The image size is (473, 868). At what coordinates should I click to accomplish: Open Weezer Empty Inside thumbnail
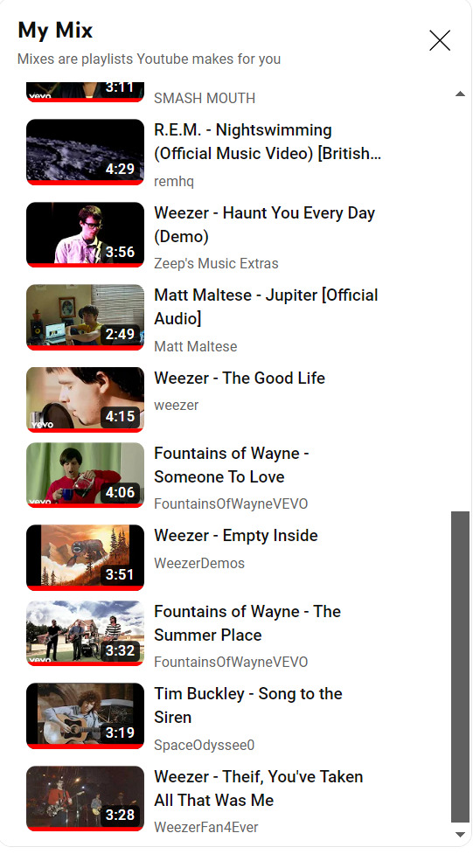(86, 558)
